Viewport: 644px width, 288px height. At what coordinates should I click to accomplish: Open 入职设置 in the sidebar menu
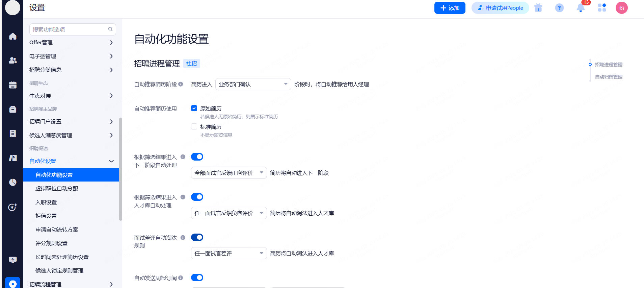click(x=46, y=202)
